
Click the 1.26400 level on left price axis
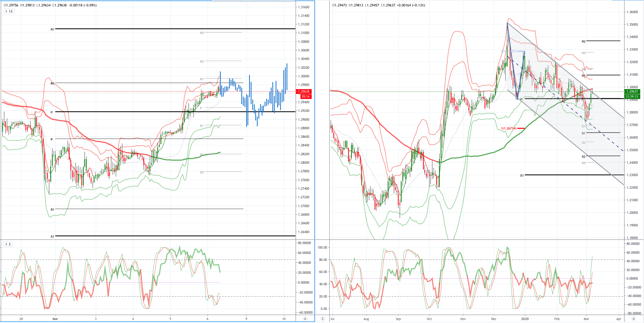(x=304, y=232)
